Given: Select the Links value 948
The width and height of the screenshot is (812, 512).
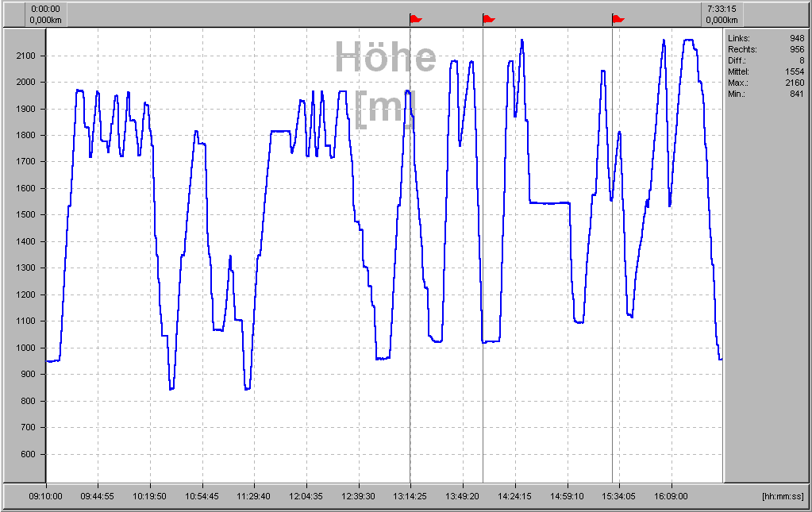Looking at the screenshot, I should pyautogui.click(x=796, y=38).
